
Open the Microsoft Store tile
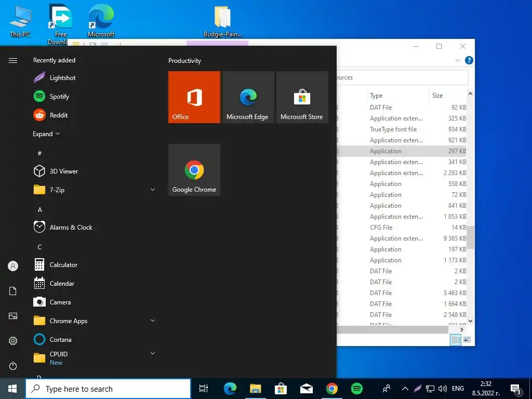click(x=302, y=97)
